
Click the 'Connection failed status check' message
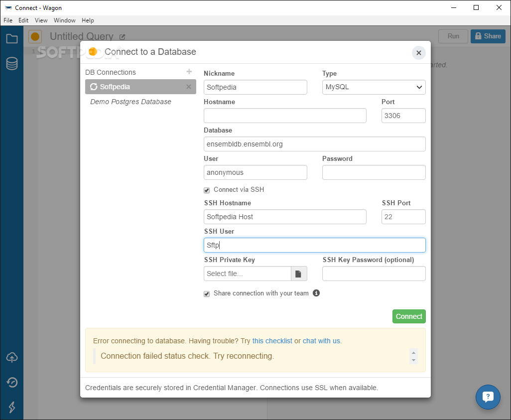pyautogui.click(x=187, y=356)
